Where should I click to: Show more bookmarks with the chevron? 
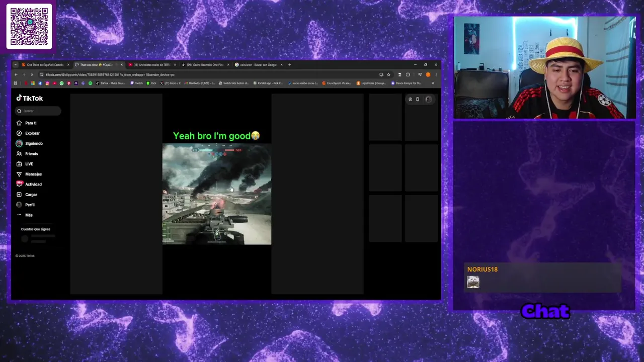[433, 83]
